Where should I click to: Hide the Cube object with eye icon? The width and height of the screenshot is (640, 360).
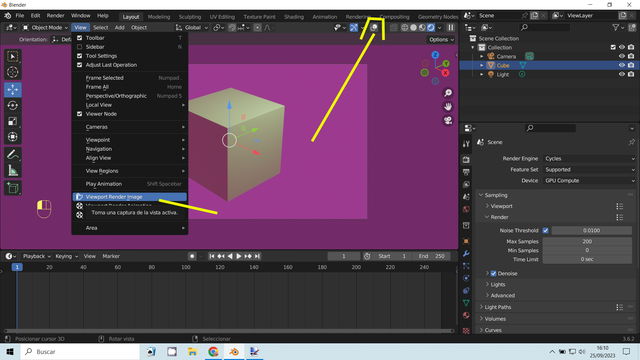(622, 65)
